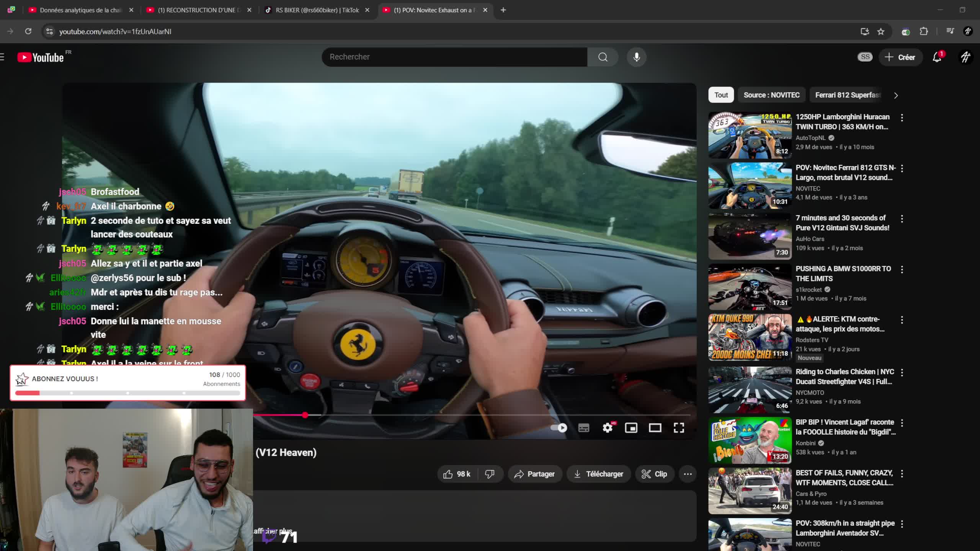Open AutoTopNL channel link
Screen dimensions: 980x551
pos(810,138)
